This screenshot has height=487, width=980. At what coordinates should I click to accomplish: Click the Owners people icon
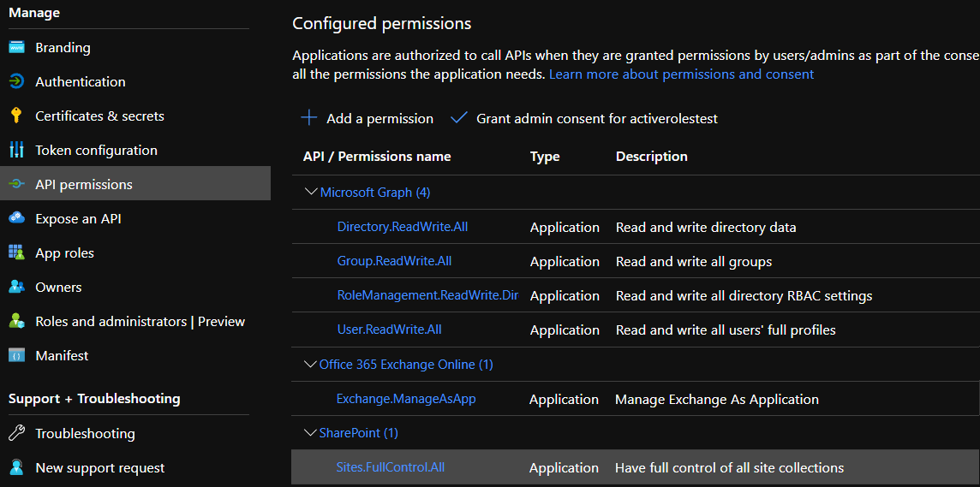(x=17, y=288)
